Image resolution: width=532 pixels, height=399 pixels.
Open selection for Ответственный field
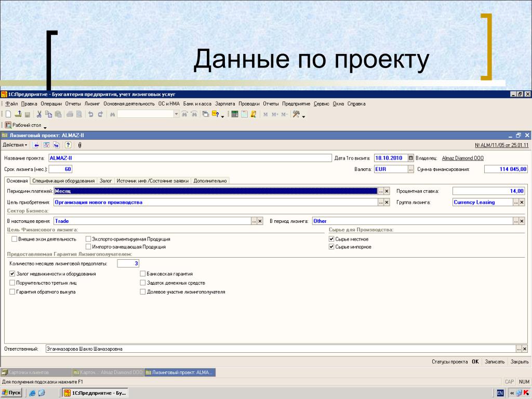pyautogui.click(x=519, y=349)
